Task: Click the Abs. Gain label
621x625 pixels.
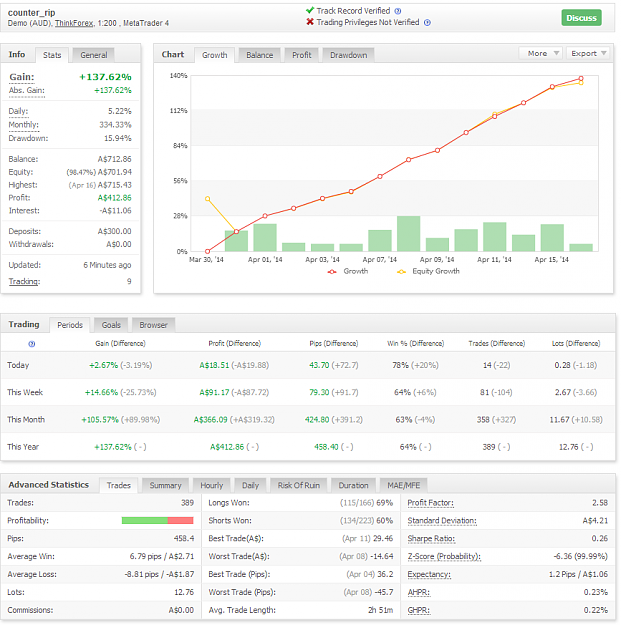Action: (x=27, y=90)
